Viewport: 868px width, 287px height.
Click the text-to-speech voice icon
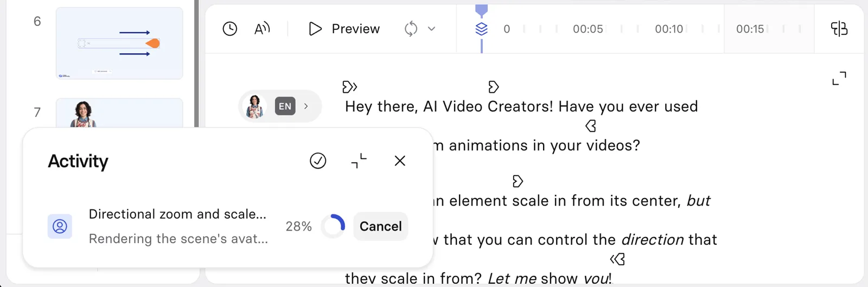262,29
